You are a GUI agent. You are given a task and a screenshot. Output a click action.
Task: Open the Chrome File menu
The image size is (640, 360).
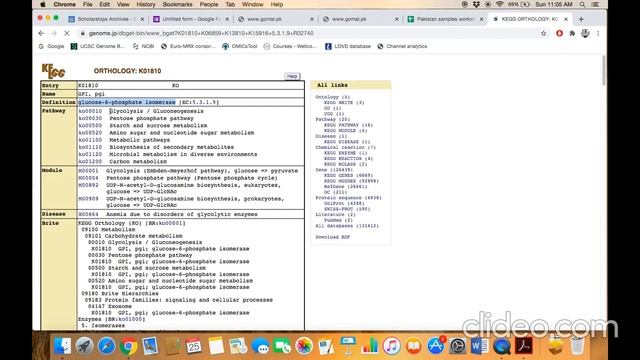pyautogui.click(x=87, y=4)
